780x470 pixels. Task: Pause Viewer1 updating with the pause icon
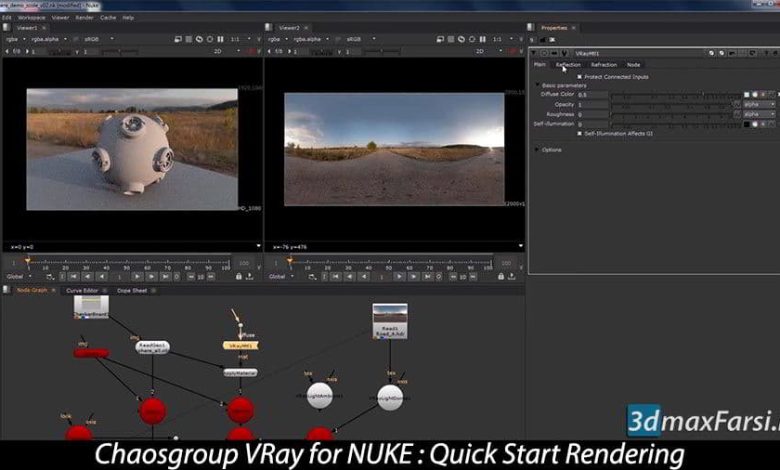tap(220, 39)
